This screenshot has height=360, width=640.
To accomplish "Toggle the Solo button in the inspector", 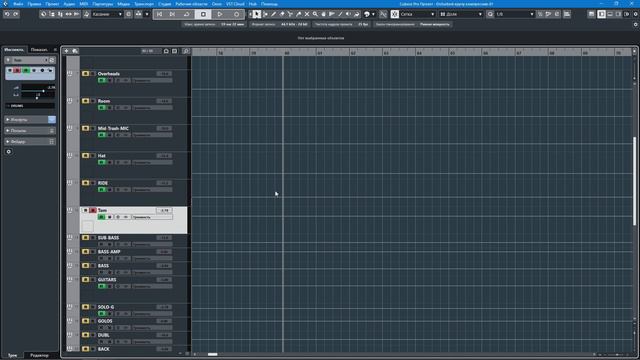I will [17, 71].
